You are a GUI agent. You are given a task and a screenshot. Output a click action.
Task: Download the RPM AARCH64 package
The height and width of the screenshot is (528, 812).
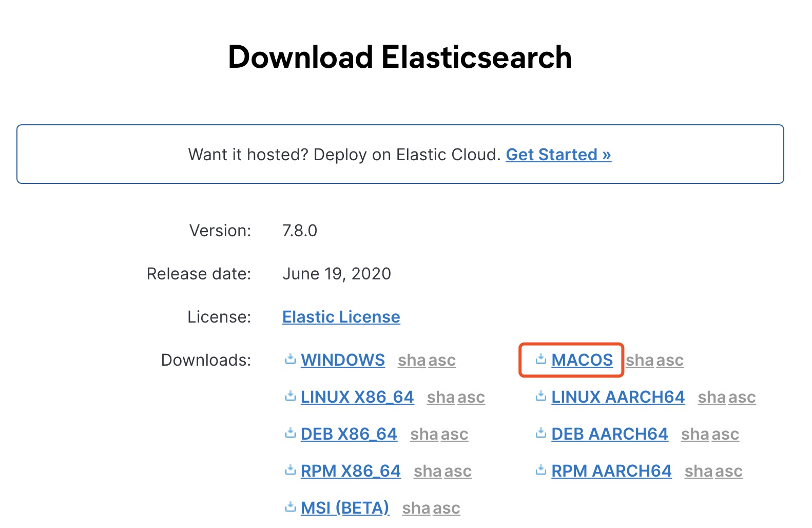coord(611,471)
